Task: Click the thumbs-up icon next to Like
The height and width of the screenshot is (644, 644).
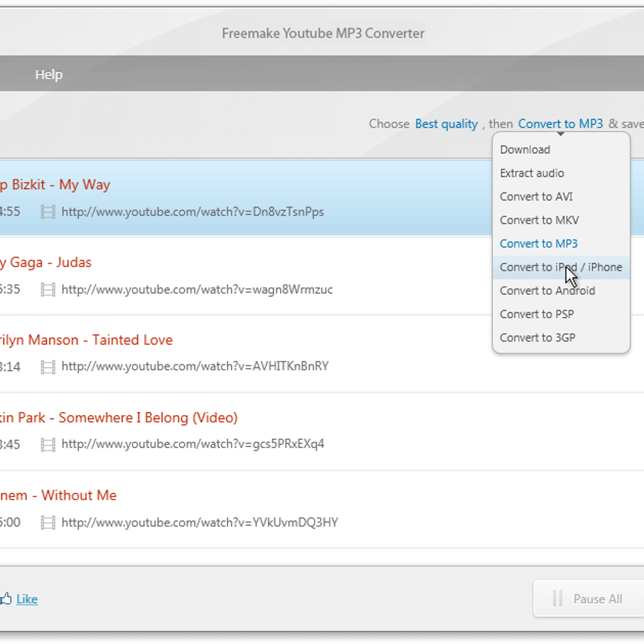Action: pos(6,599)
